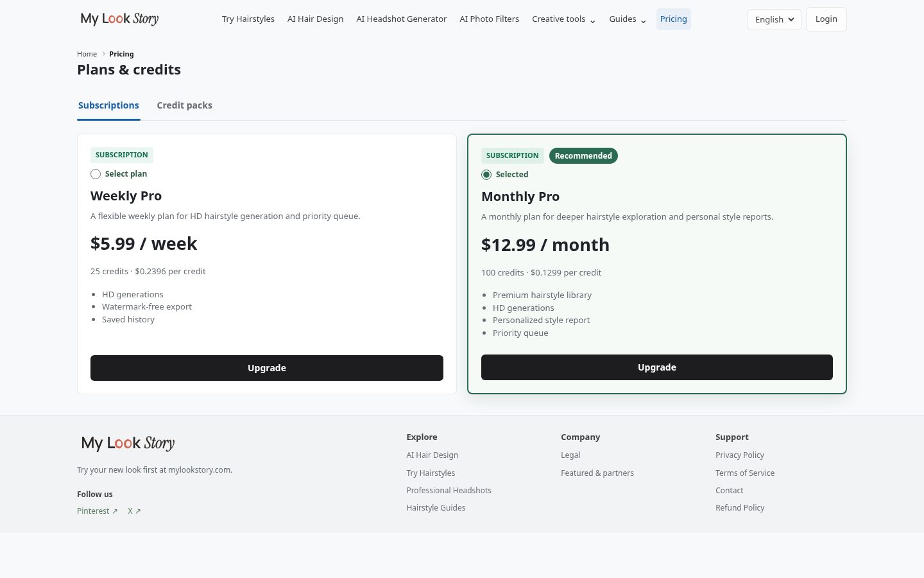The image size is (924, 578).
Task: Click the My Look Story header logo
Action: point(119,19)
